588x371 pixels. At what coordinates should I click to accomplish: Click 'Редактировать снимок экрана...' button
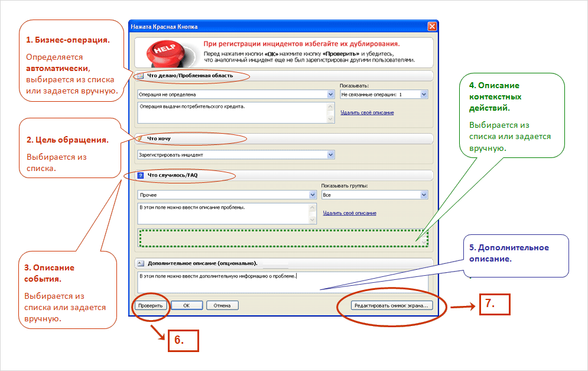392,306
